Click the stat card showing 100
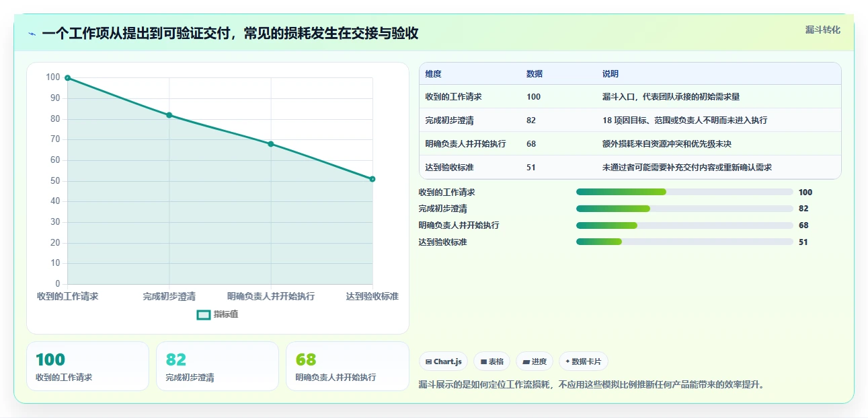This screenshot has height=418, width=868. pyautogui.click(x=87, y=366)
